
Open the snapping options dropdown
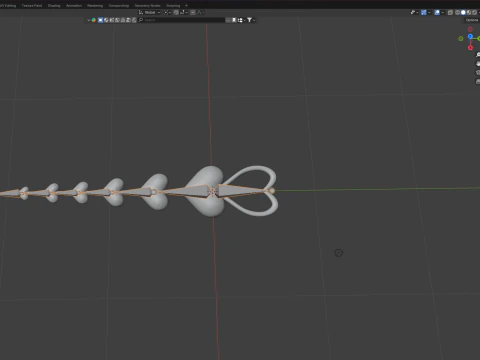pos(184,12)
